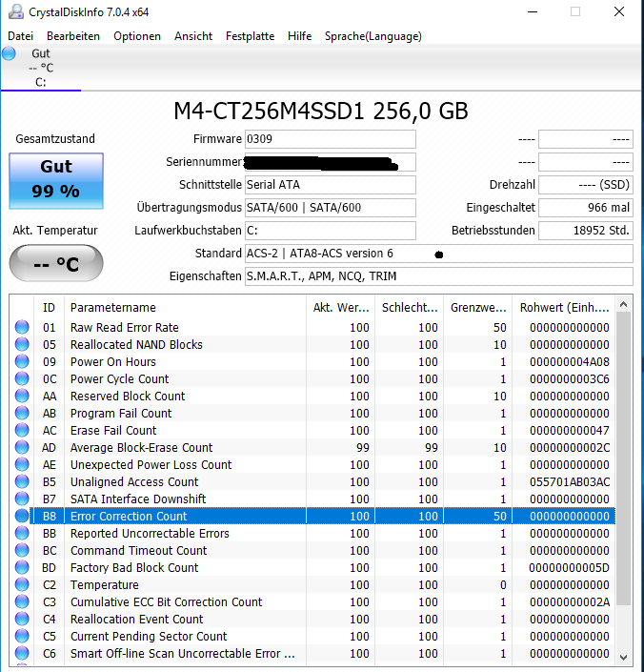This screenshot has height=672, width=644.
Task: Select the Cumulative ECC Bit Correction Count name
Action: [166, 601]
